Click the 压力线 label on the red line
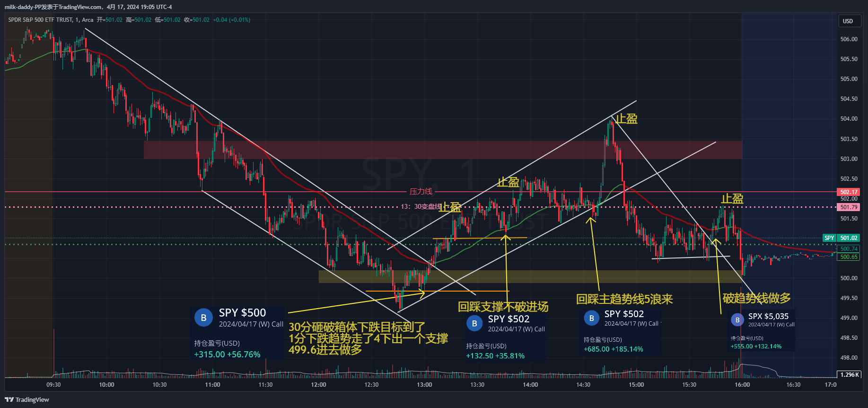Screen dimensions: 868x408 coord(421,192)
